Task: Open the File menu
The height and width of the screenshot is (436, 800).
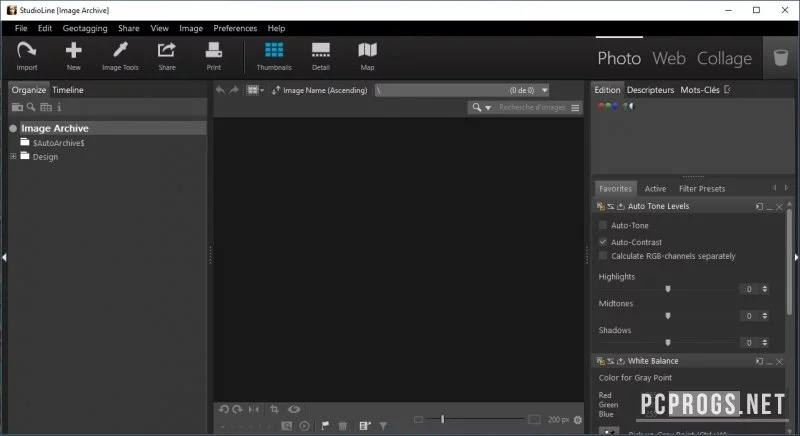Action: [x=21, y=28]
